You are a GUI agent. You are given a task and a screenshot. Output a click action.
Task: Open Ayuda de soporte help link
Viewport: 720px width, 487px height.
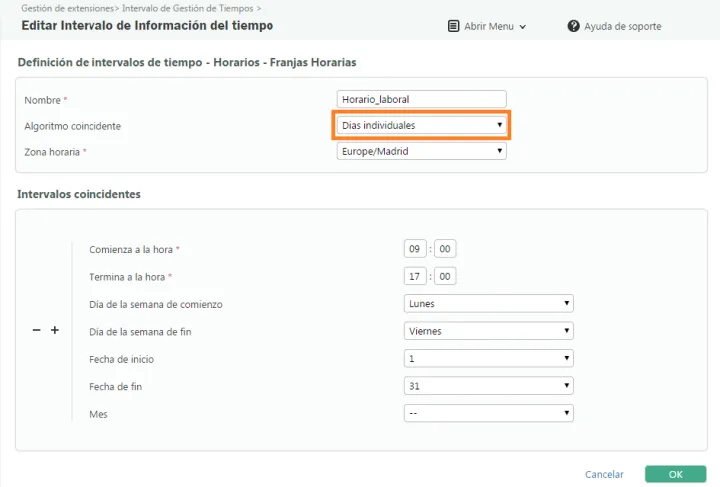tap(622, 26)
